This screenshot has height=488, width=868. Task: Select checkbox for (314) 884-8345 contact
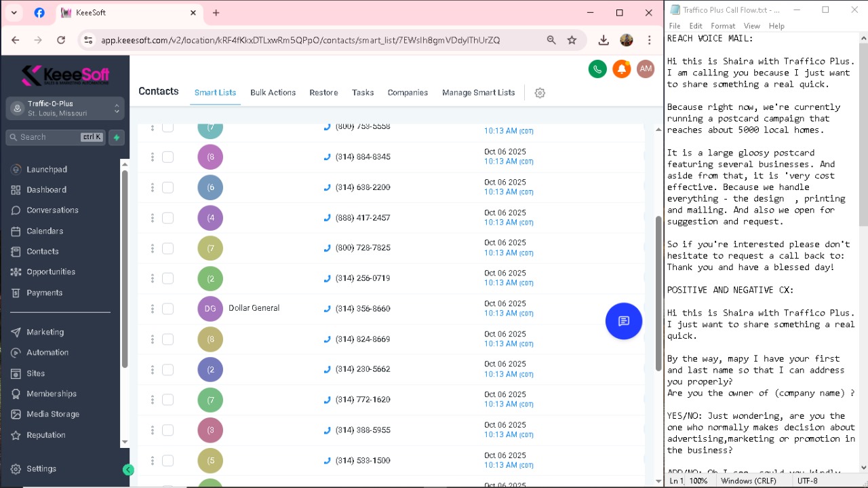(167, 157)
